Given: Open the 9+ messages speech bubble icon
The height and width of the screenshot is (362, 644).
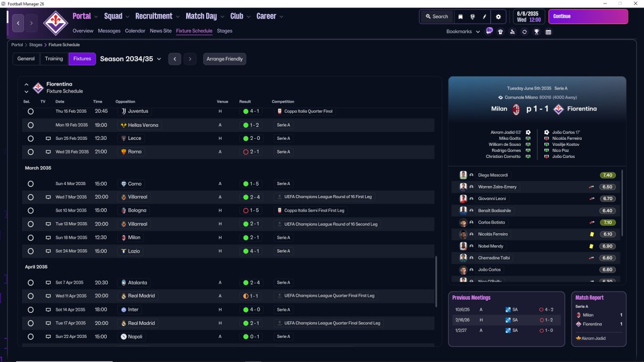Looking at the screenshot, I should 489,31.
